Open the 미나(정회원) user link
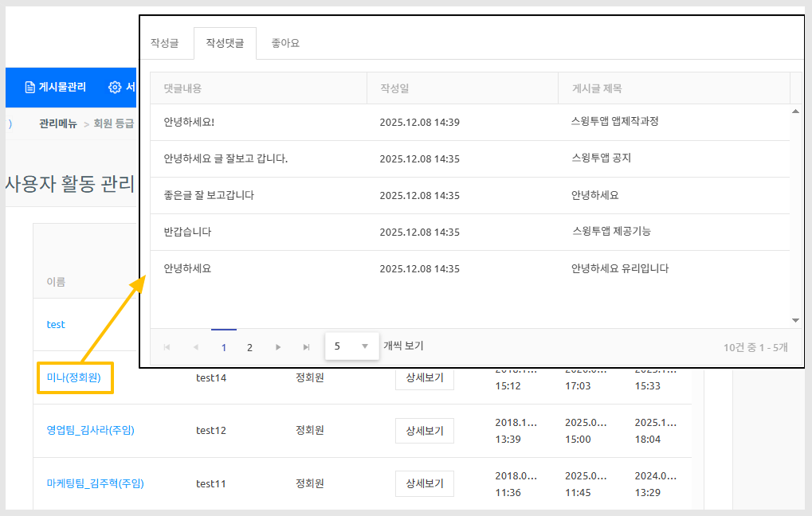Image resolution: width=812 pixels, height=516 pixels. pos(74,377)
